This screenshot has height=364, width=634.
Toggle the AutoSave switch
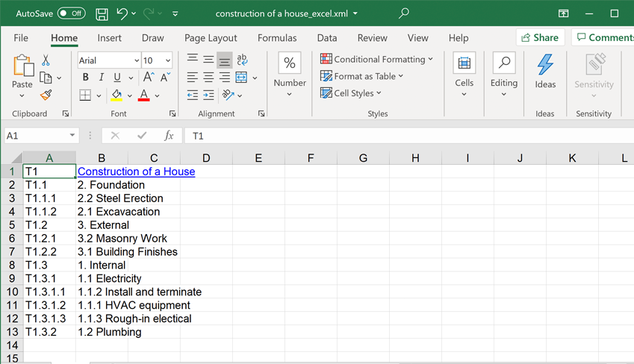pyautogui.click(x=71, y=13)
